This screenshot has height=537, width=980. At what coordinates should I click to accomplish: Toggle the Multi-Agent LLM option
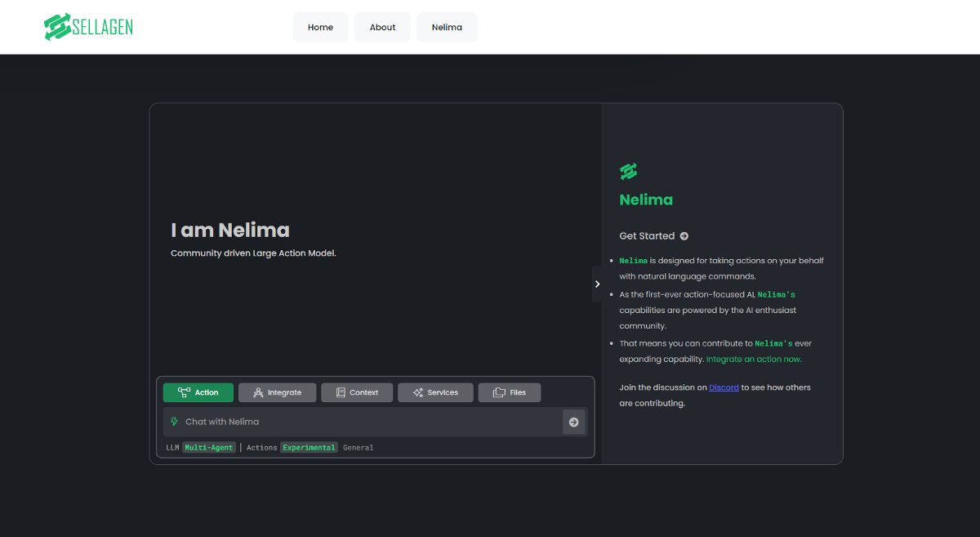tap(209, 448)
